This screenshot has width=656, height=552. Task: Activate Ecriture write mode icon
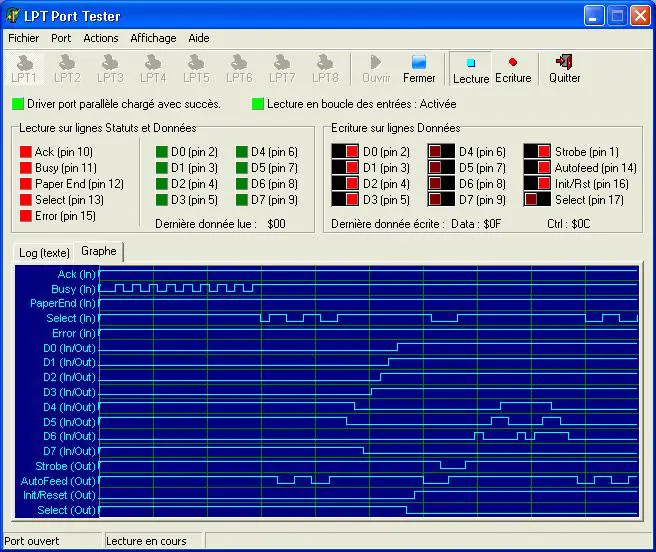click(x=513, y=69)
